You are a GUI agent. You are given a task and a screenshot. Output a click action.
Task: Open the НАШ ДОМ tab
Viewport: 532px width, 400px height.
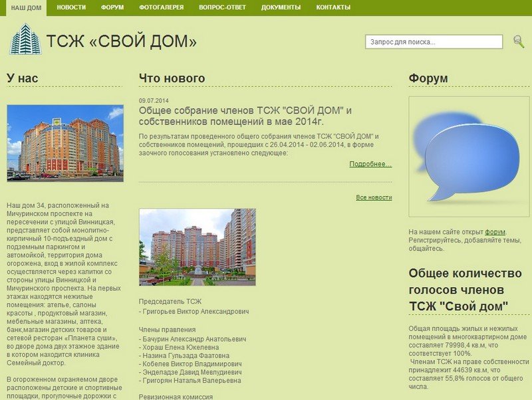[26, 7]
